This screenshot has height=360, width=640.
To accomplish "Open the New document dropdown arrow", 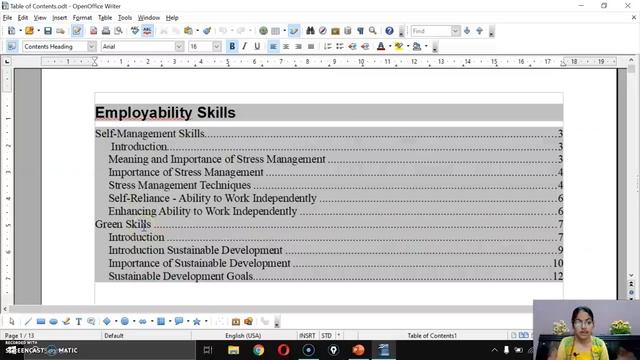I will [x=20, y=31].
